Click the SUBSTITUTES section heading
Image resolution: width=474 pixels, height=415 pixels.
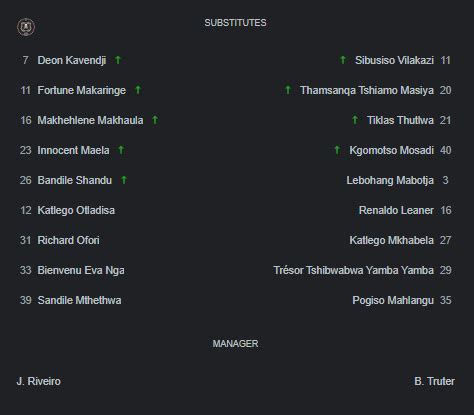point(235,23)
